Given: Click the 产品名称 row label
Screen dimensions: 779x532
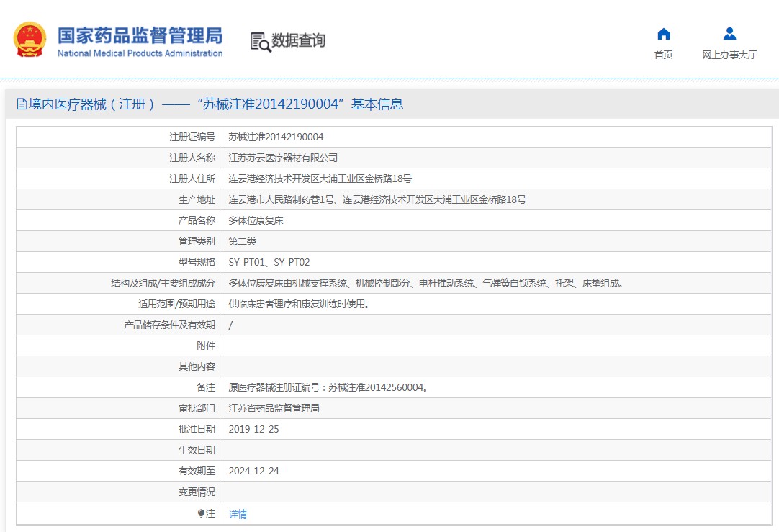Looking at the screenshot, I should pos(197,220).
